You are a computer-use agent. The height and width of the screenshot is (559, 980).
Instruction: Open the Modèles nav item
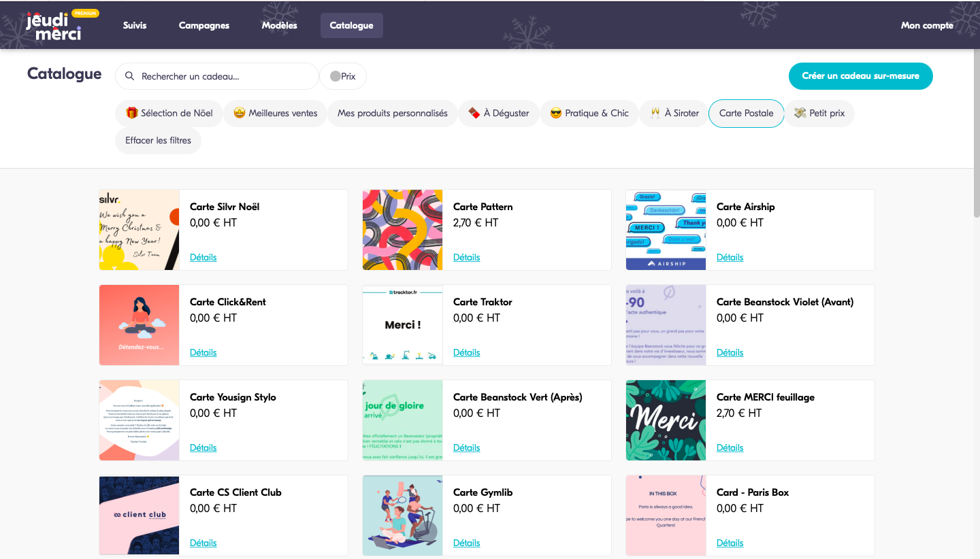[280, 25]
